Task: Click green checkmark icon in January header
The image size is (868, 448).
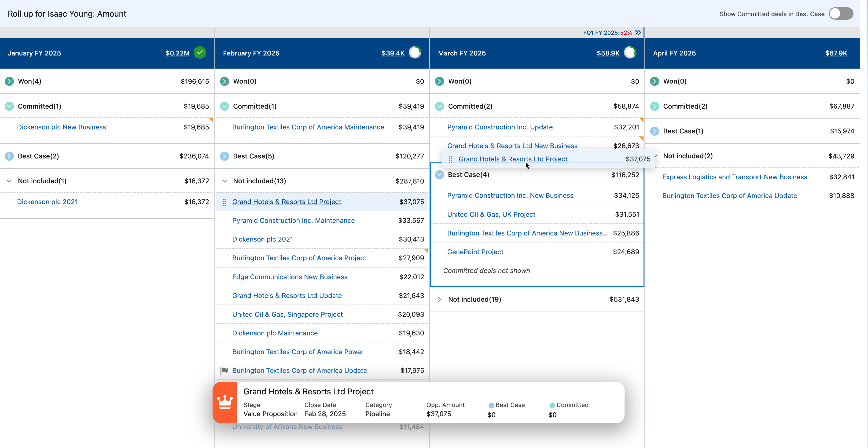Action: 200,52
